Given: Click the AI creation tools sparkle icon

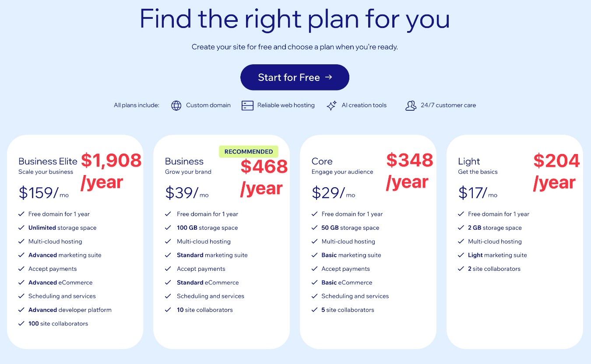Looking at the screenshot, I should coord(331,105).
